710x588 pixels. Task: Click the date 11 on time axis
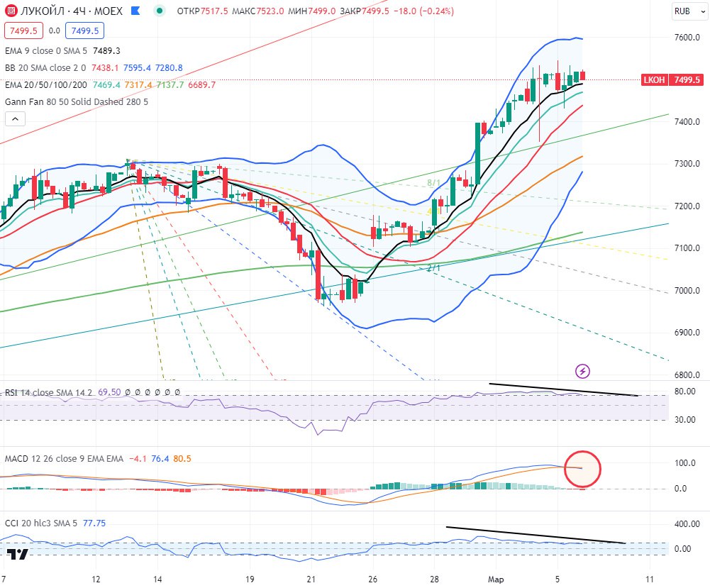click(650, 579)
